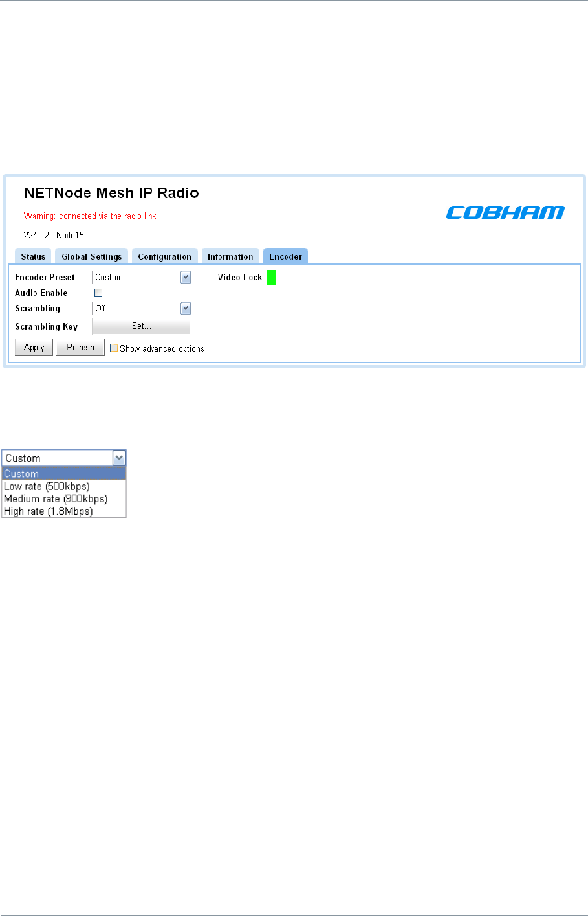
Task: Go to the Information tab
Action: (x=230, y=256)
